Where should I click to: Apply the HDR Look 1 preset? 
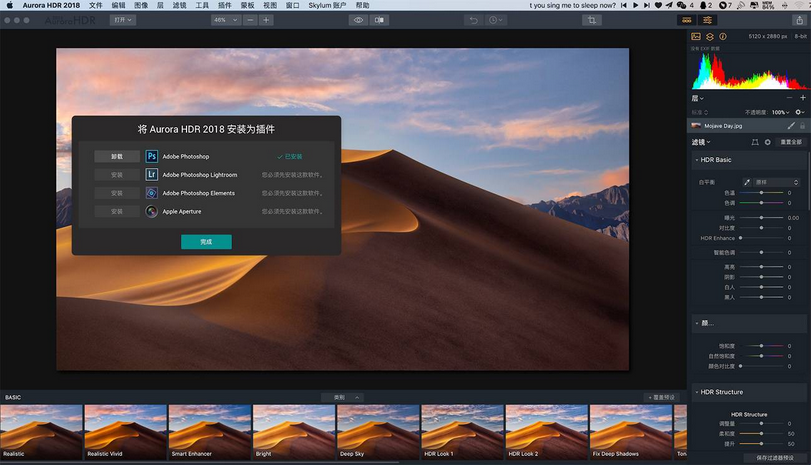coord(462,432)
